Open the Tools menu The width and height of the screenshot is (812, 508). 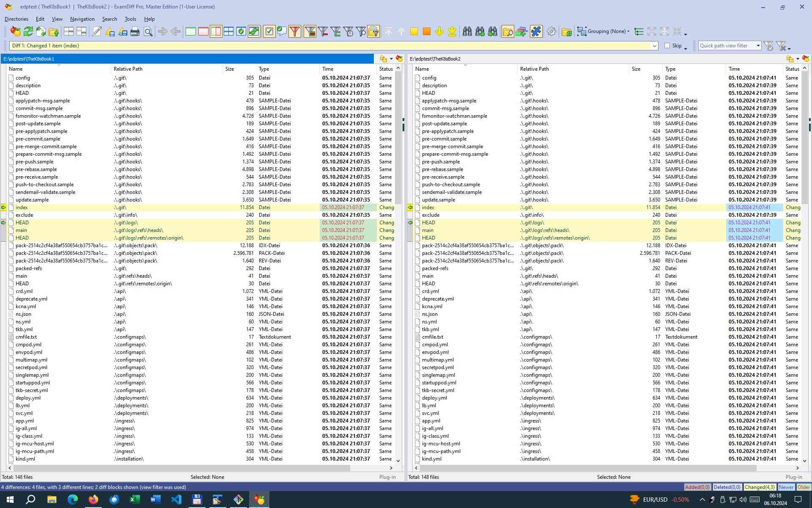[130, 19]
